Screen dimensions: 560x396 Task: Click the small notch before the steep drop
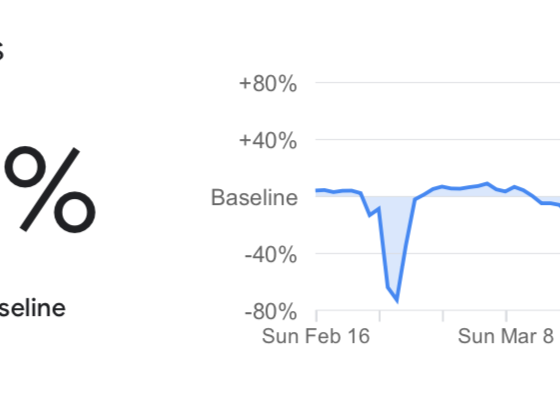tap(374, 211)
